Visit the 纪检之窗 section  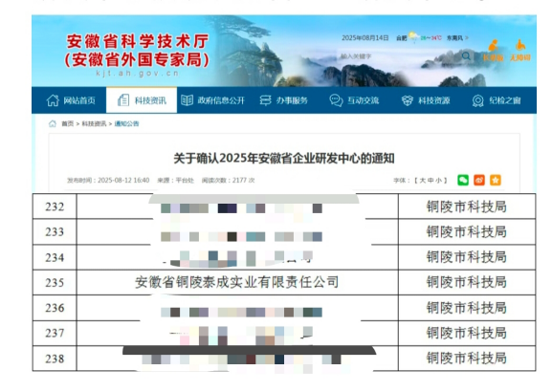tap(497, 100)
